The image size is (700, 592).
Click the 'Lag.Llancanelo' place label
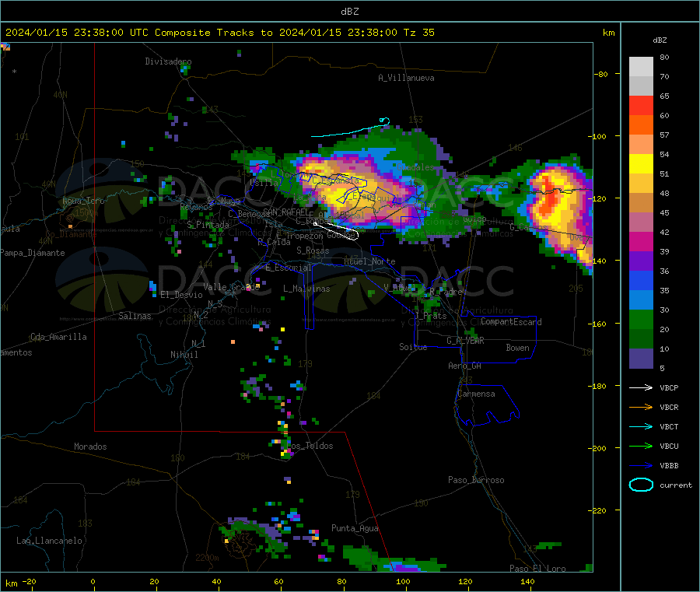[49, 541]
